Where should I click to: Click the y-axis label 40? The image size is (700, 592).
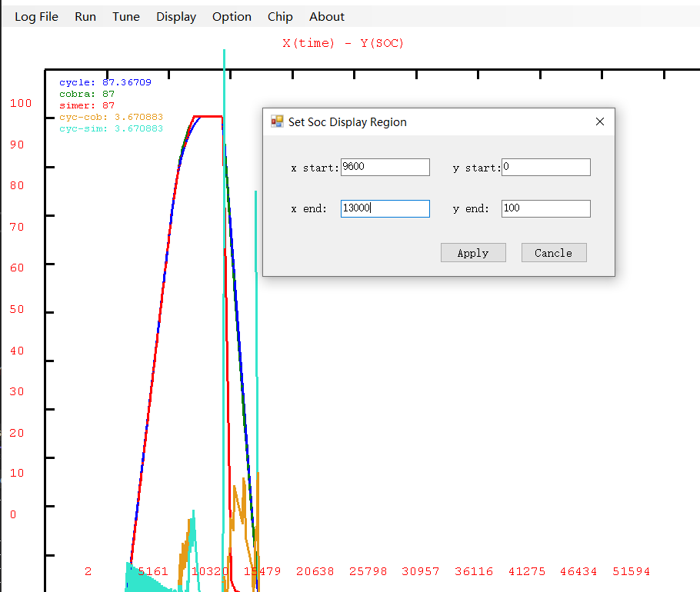click(x=17, y=351)
